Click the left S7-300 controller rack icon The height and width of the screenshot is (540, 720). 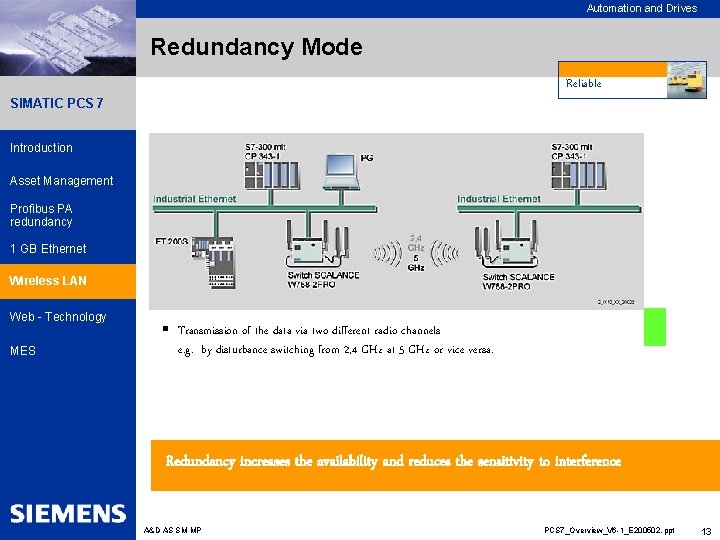coord(272,175)
